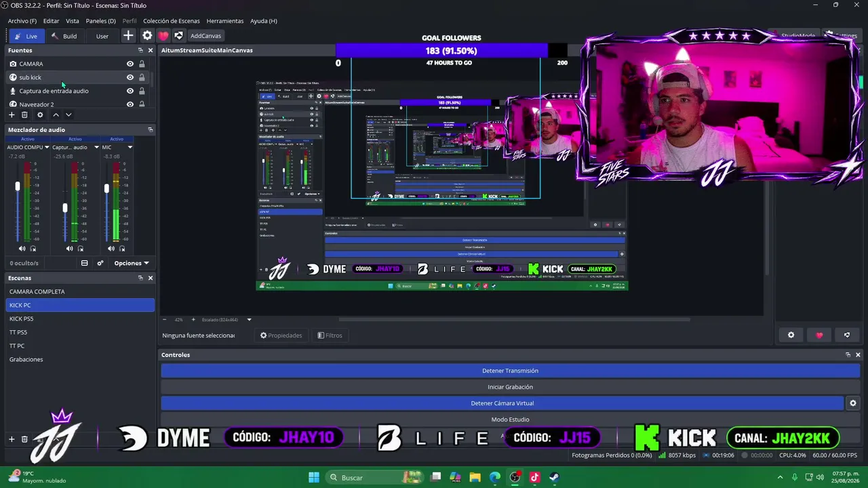Click Detener Cámara Virtual button
The height and width of the screenshot is (488, 868).
(502, 403)
